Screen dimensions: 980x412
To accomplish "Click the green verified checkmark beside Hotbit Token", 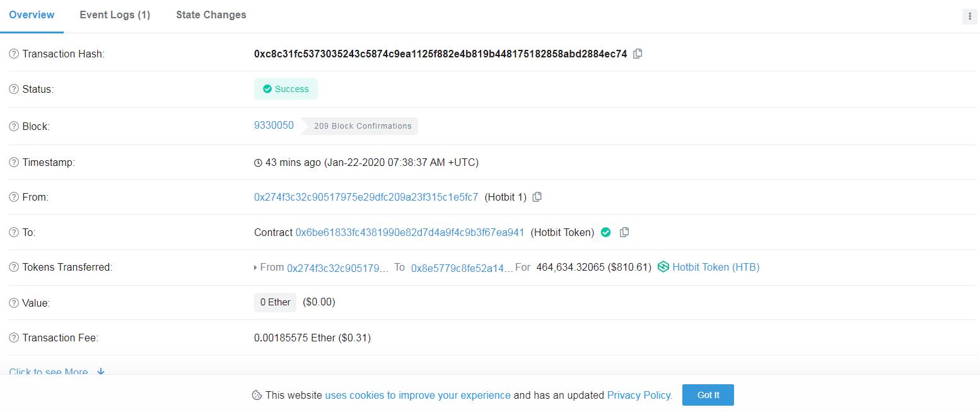I will [606, 232].
